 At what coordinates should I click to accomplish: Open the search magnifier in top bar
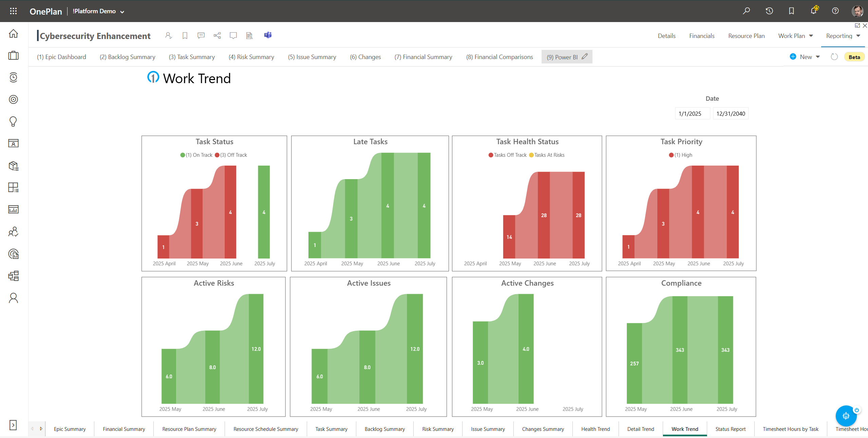pyautogui.click(x=746, y=11)
